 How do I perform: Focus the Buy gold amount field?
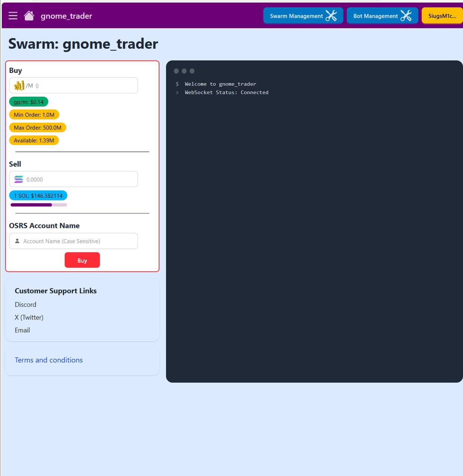(74, 86)
